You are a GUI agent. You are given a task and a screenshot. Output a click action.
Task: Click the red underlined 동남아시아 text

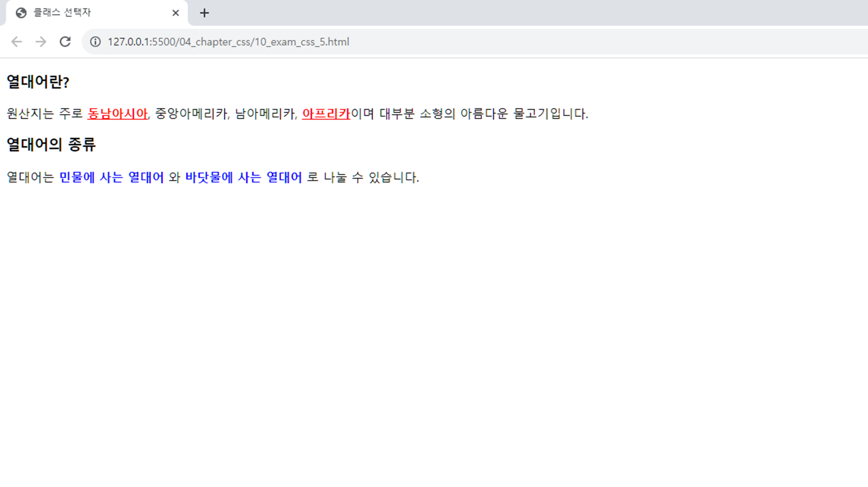point(118,114)
